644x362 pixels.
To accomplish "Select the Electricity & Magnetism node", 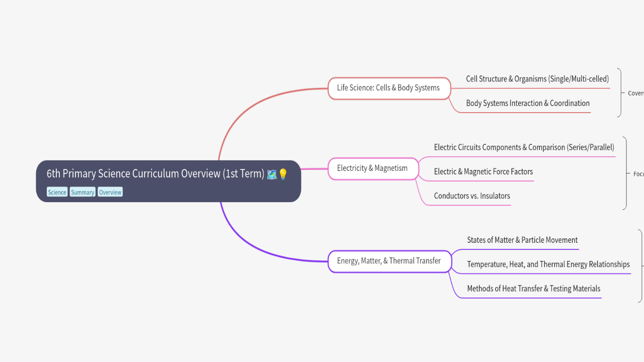I will point(373,168).
